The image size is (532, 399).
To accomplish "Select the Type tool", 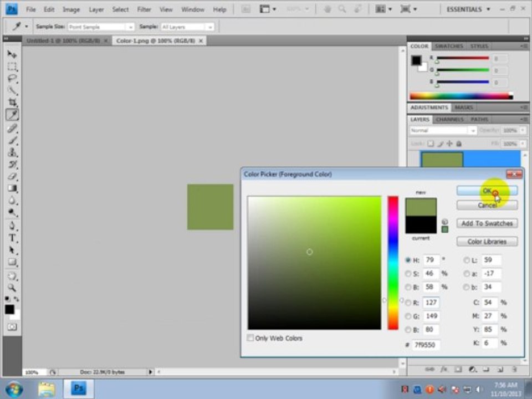I will point(12,238).
